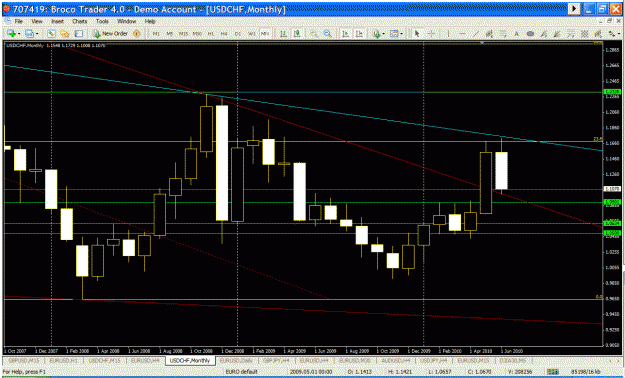Viewport: 625px width, 378px height.
Task: Show the Terminal window icon
Action: tap(79, 34)
